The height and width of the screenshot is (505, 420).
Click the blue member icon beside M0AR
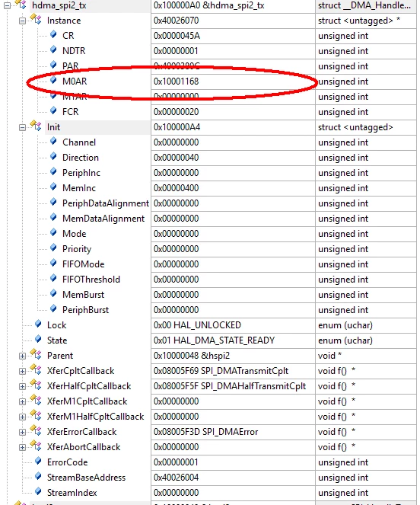[x=53, y=80]
